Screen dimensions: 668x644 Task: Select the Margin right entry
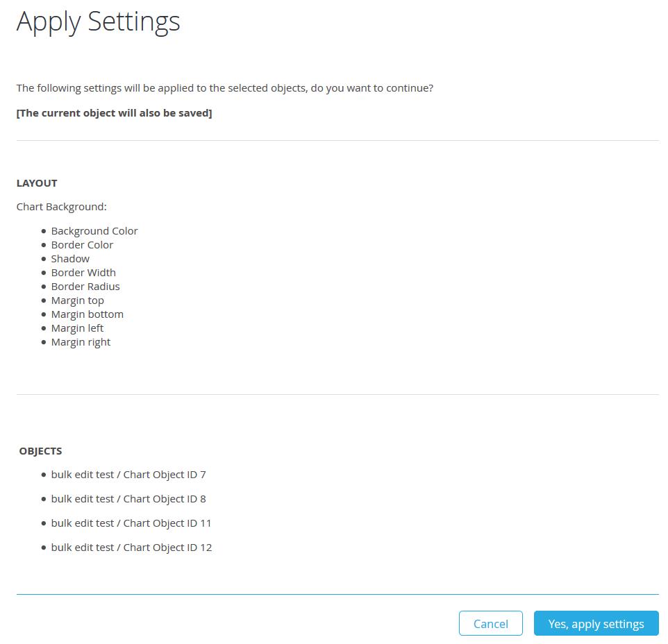(81, 342)
